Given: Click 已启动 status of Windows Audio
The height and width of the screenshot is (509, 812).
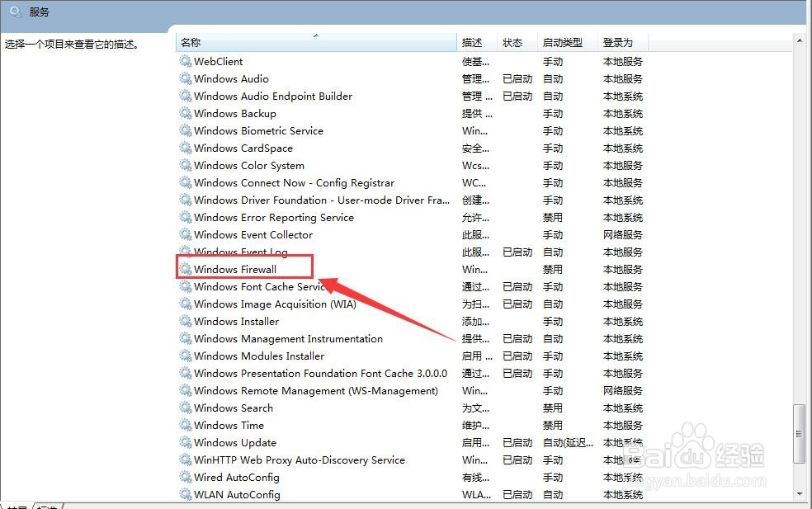Looking at the screenshot, I should pos(517,78).
